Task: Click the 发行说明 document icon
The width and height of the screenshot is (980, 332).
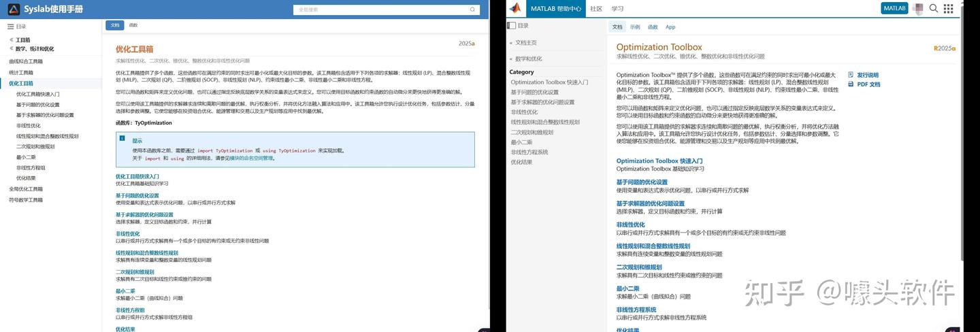Action: click(x=851, y=75)
